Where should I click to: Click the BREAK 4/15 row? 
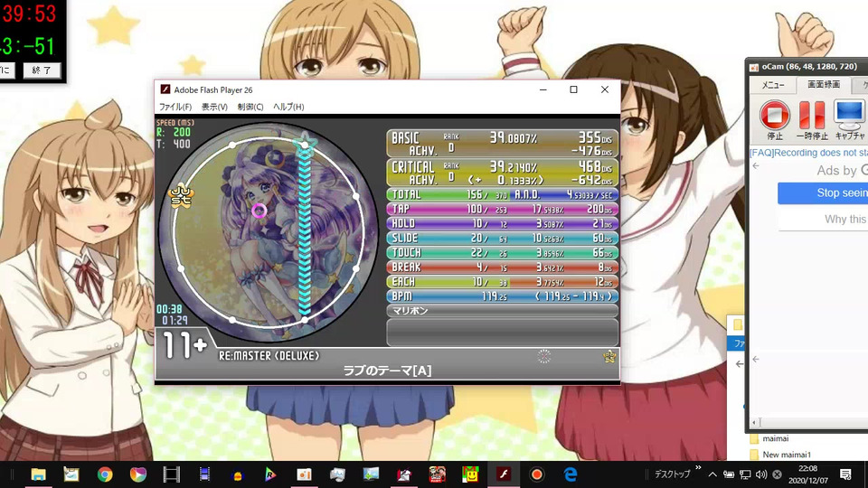(502, 267)
